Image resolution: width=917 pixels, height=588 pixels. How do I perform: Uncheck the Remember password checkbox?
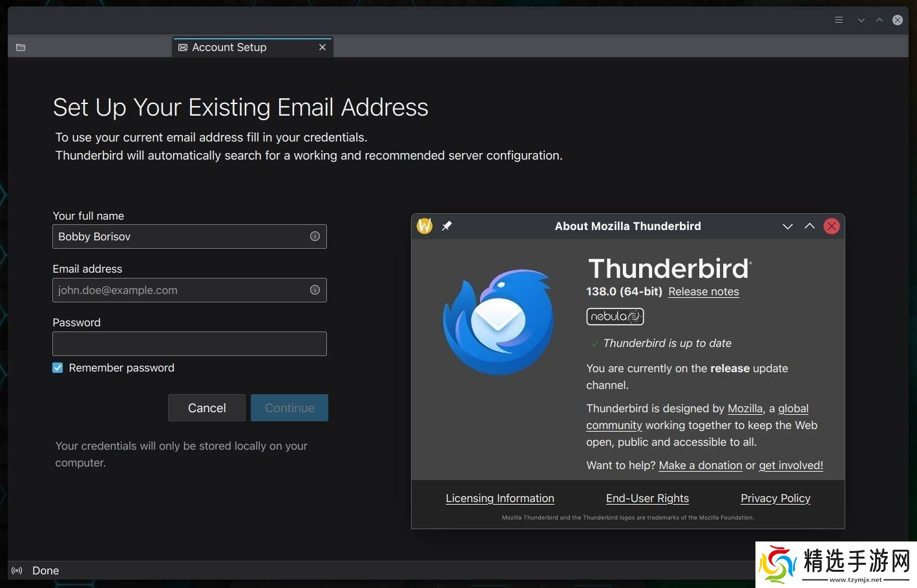coord(58,368)
